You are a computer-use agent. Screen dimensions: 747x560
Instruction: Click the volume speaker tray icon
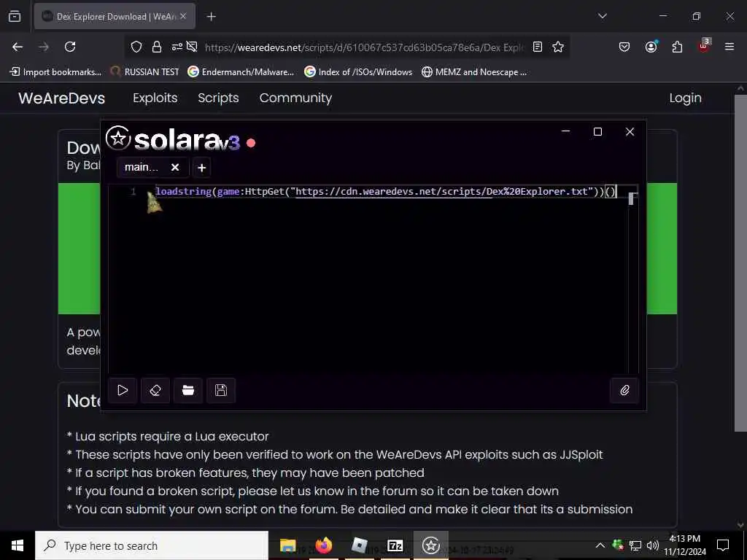tap(653, 545)
